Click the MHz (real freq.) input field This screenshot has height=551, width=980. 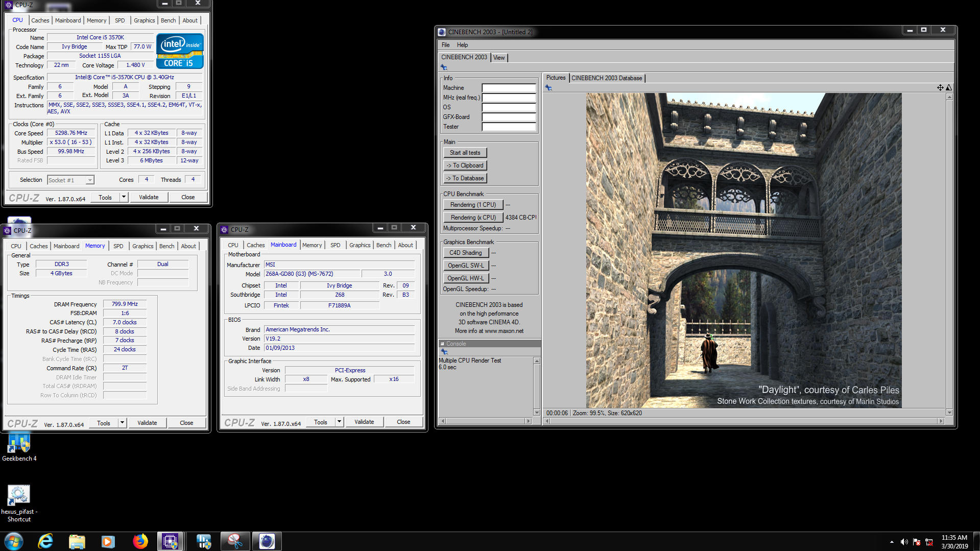click(509, 98)
